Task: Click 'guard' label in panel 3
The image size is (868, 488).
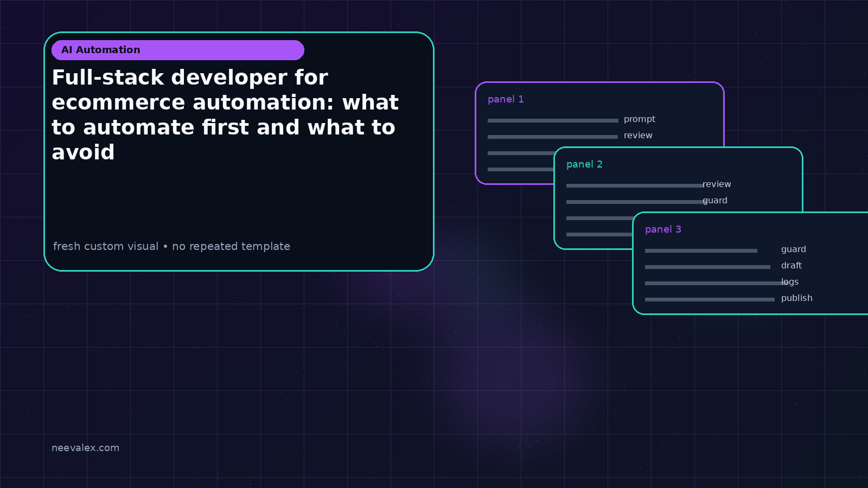Action: tap(794, 249)
